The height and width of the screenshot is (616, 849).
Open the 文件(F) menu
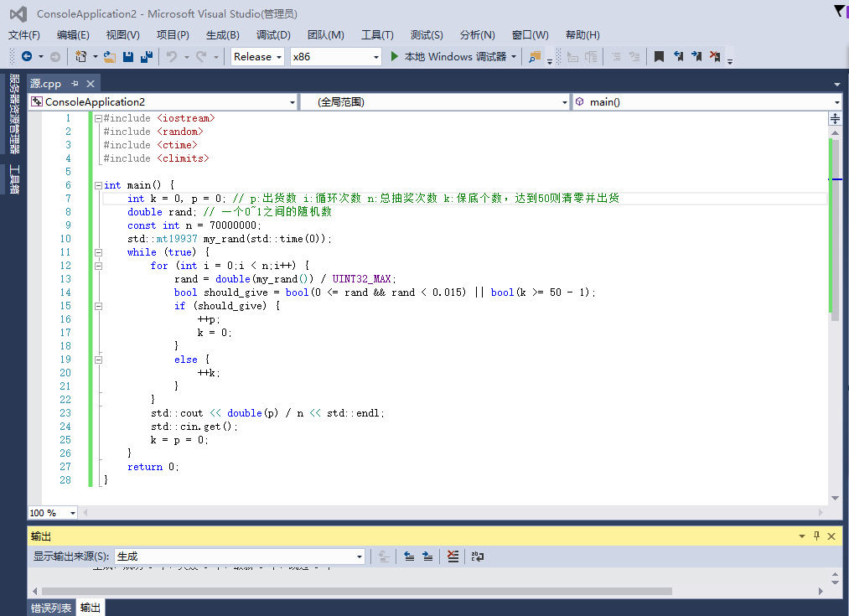(x=23, y=34)
